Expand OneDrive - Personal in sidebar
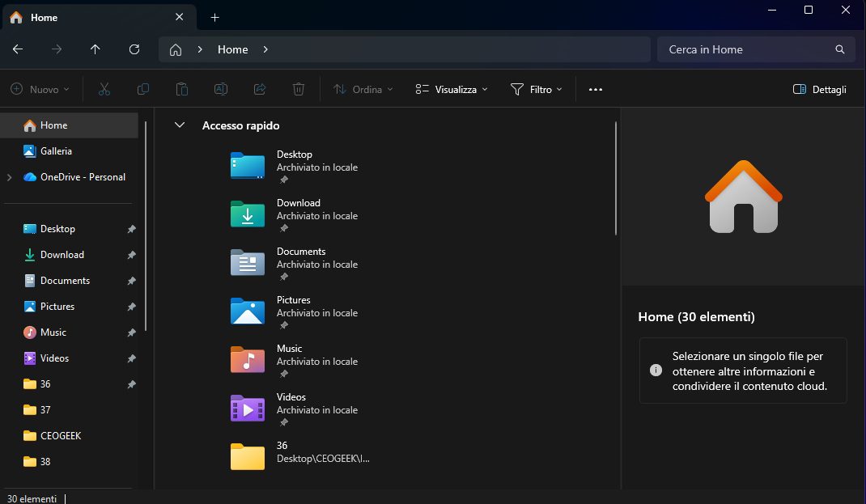 [x=10, y=177]
